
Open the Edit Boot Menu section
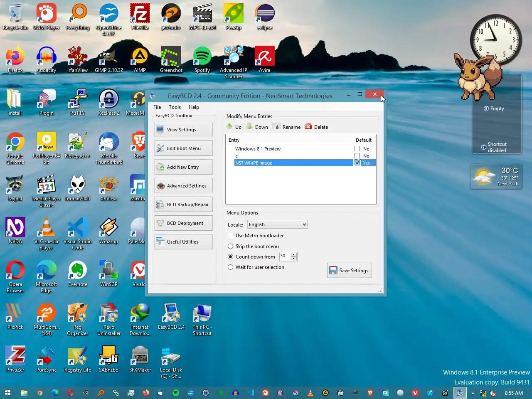tap(183, 148)
